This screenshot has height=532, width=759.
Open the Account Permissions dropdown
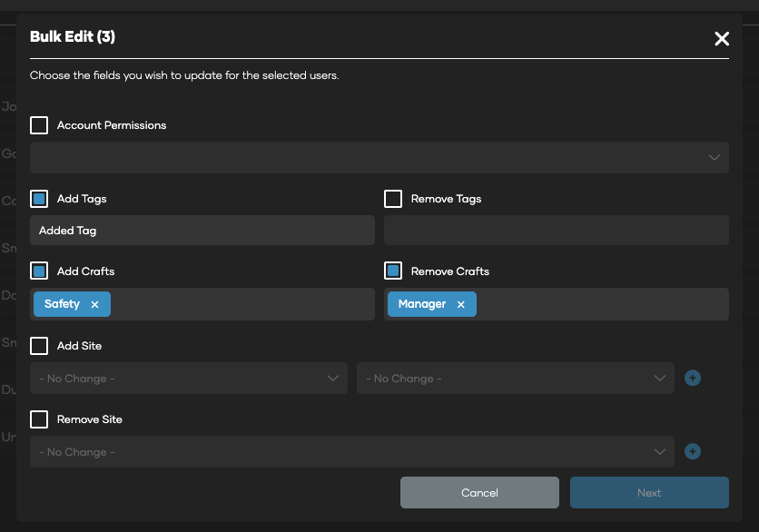pos(379,157)
